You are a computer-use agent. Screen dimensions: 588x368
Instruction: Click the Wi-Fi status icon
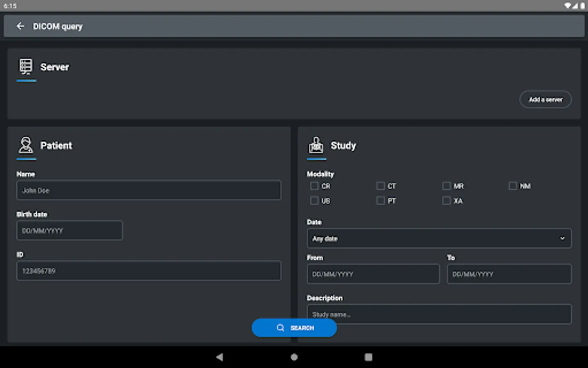coord(568,6)
